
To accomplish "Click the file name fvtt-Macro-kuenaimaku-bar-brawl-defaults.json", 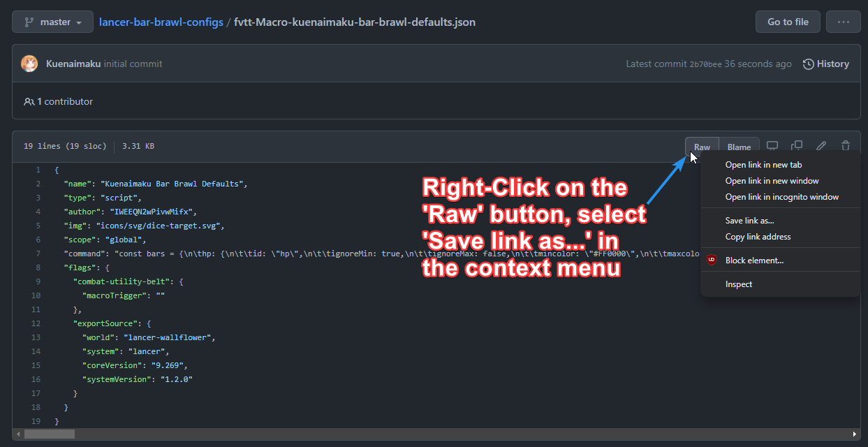I will click(x=355, y=22).
